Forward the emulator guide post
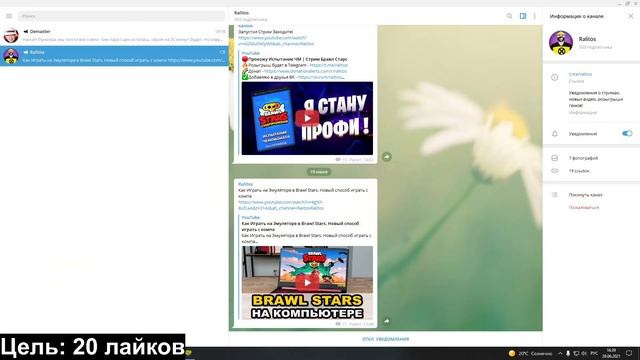 pyautogui.click(x=387, y=321)
